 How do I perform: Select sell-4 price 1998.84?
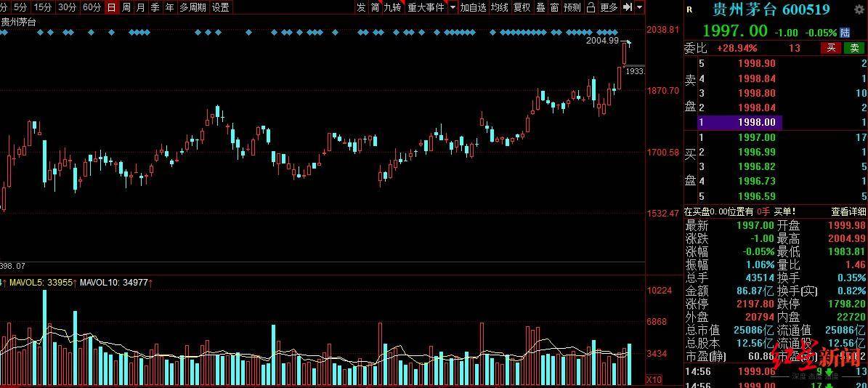[x=758, y=78]
